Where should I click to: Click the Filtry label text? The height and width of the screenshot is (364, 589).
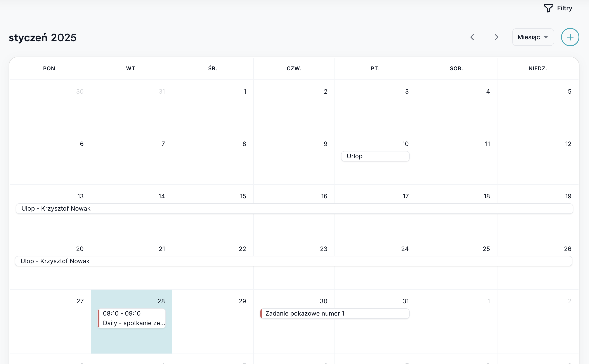click(x=564, y=8)
